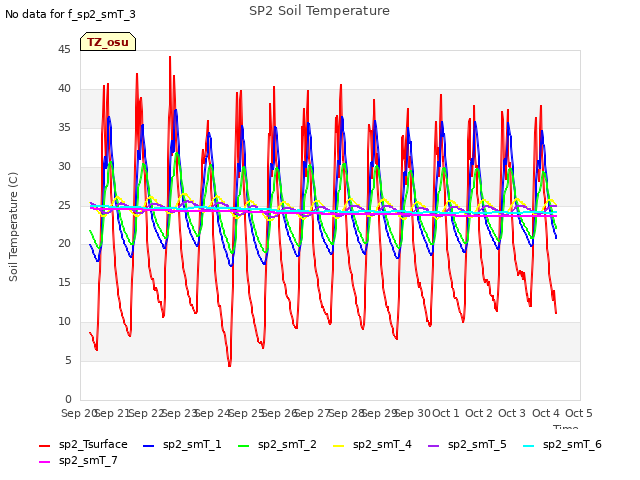
Task: Click the Oct 1 x-axis date label
Action: tap(445, 413)
